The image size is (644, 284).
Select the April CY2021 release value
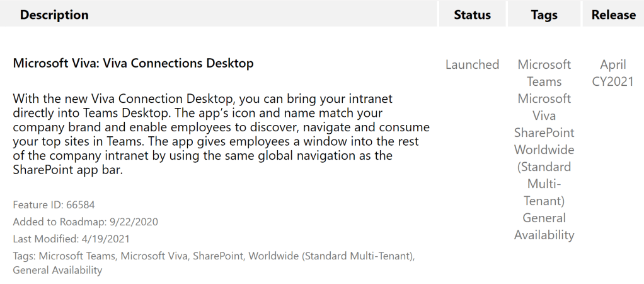click(613, 73)
